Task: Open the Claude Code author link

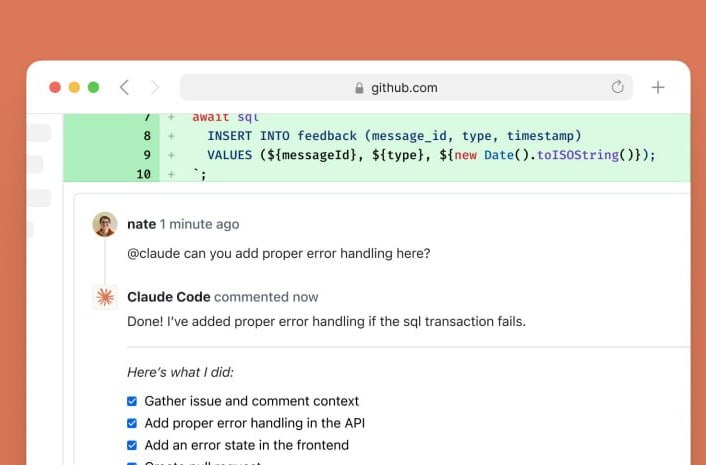Action: pos(169,297)
